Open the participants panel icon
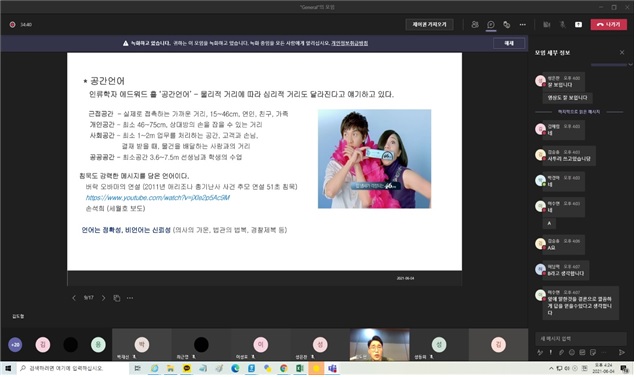The image size is (636, 377). coord(475,25)
